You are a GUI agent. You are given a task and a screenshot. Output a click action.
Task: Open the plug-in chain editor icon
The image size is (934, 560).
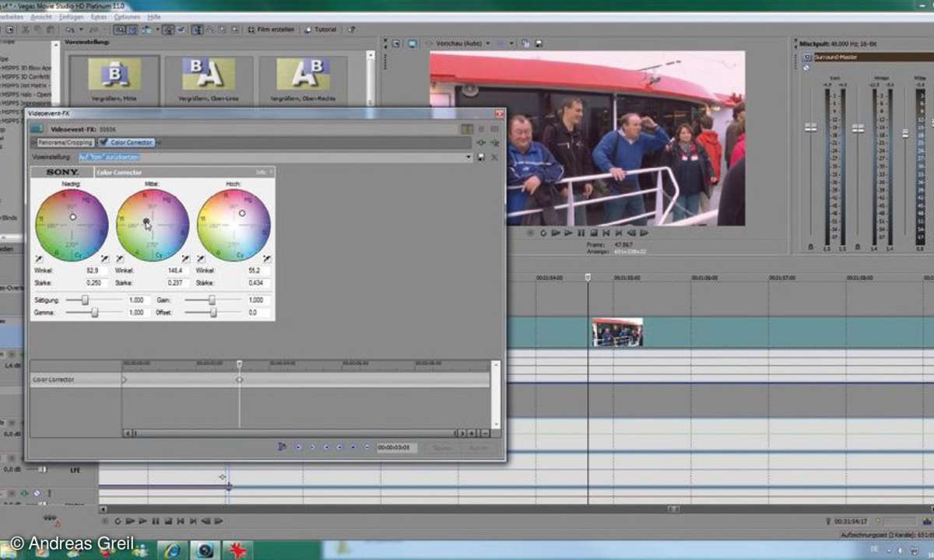[481, 142]
